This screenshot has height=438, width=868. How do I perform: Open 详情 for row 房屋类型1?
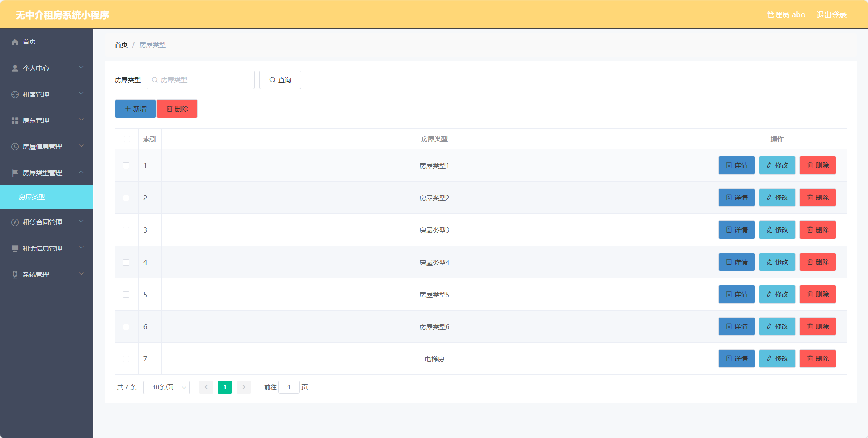pyautogui.click(x=736, y=165)
